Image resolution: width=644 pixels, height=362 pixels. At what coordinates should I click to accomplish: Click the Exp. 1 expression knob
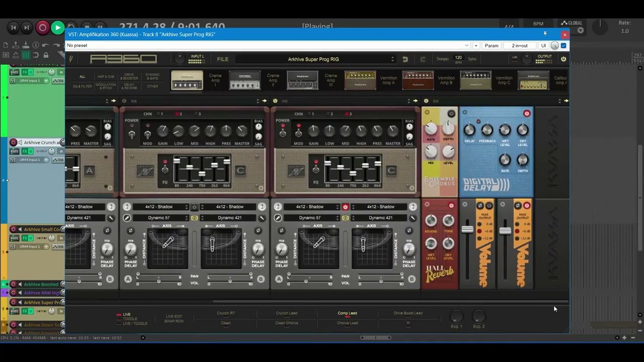point(456,316)
